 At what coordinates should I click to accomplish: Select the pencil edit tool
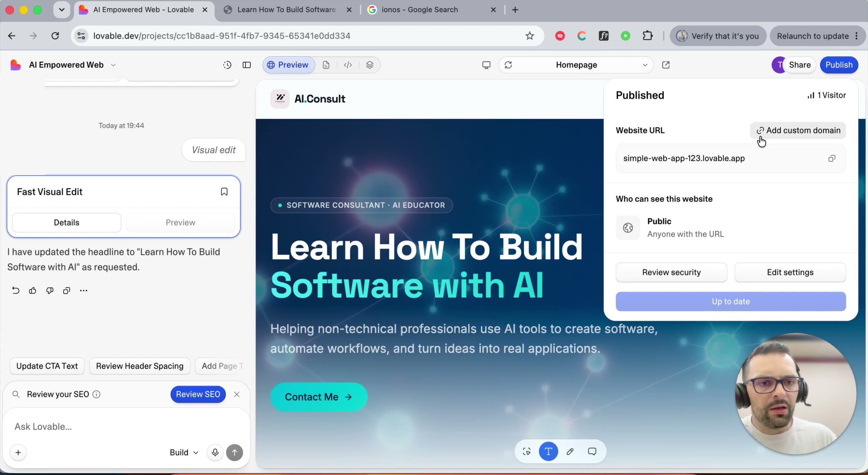[x=570, y=451]
